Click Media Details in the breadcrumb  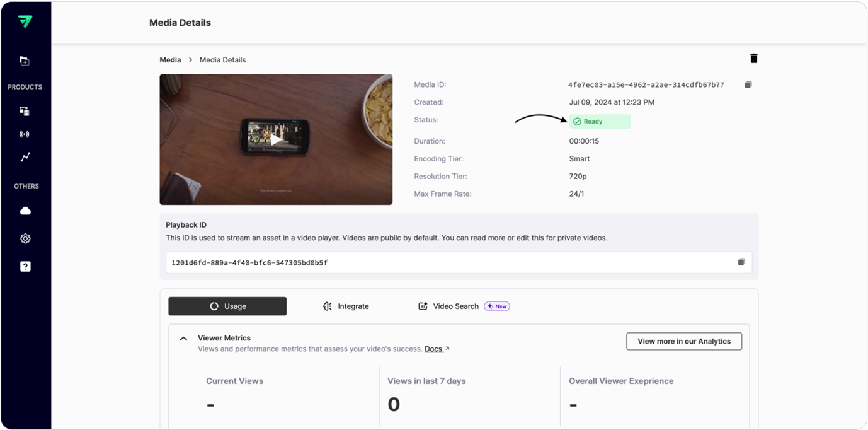point(222,60)
